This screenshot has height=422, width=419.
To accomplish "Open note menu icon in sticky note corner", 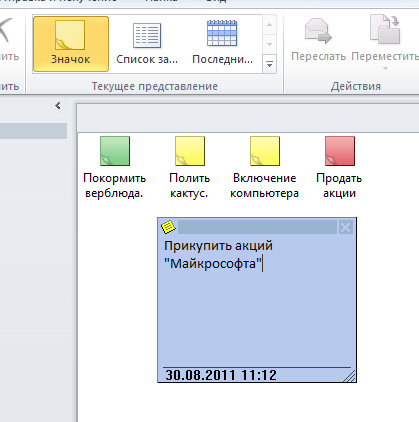I will (168, 227).
